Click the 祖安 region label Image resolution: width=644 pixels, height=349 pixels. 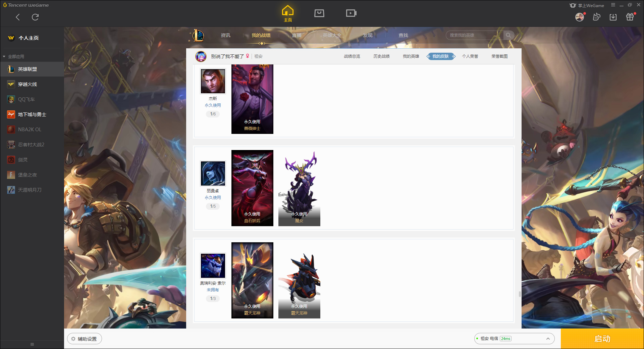pyautogui.click(x=258, y=56)
